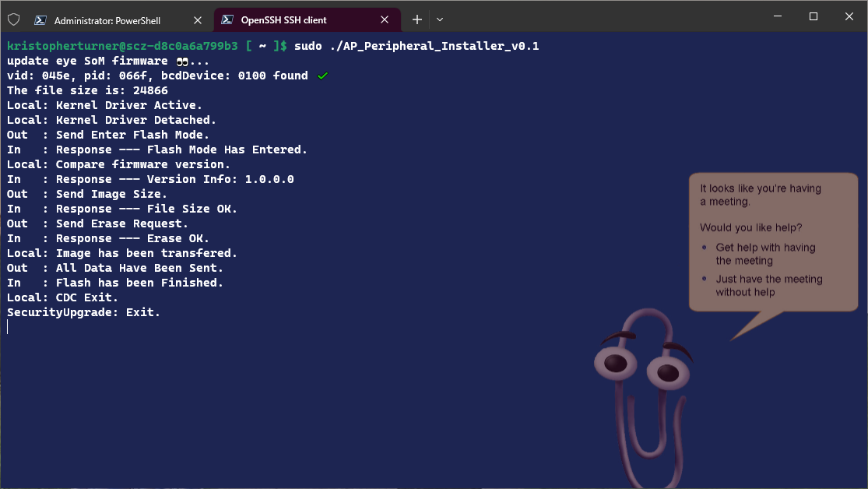Click the OpenSSH SSH client tab icon

227,20
